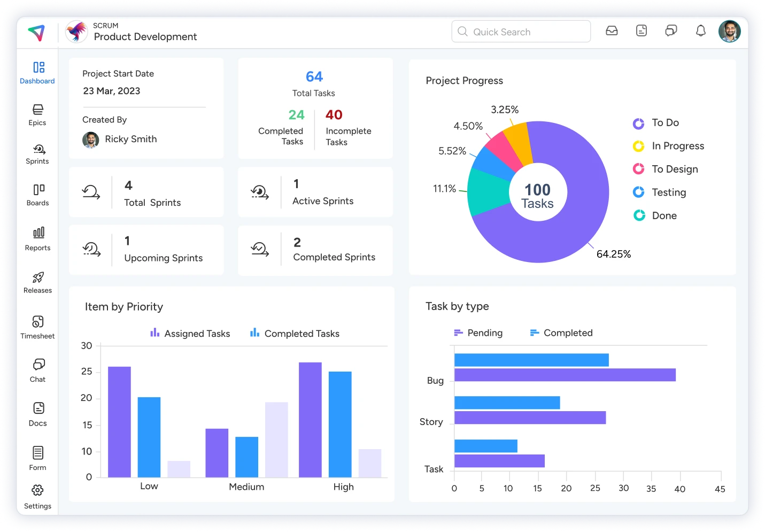Viewport: 765px width, 532px height.
Task: Open Epics from the sidebar
Action: pos(37,114)
